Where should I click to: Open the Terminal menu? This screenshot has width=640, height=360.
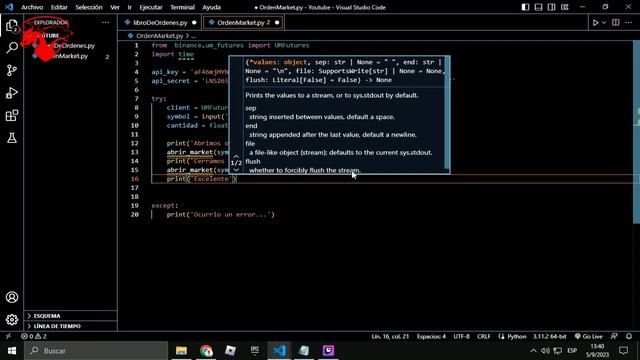182,7
